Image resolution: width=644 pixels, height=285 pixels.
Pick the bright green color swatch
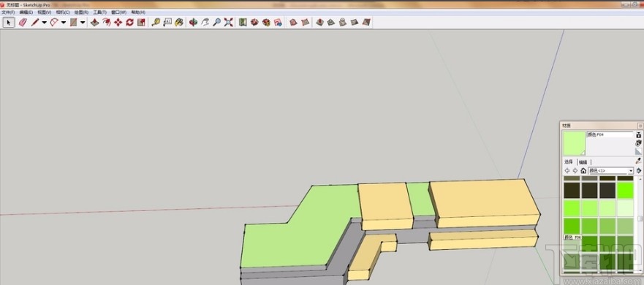625,190
